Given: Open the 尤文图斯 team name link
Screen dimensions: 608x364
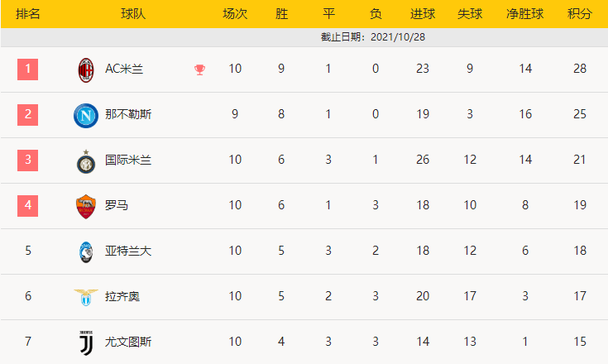Looking at the screenshot, I should [x=128, y=342].
